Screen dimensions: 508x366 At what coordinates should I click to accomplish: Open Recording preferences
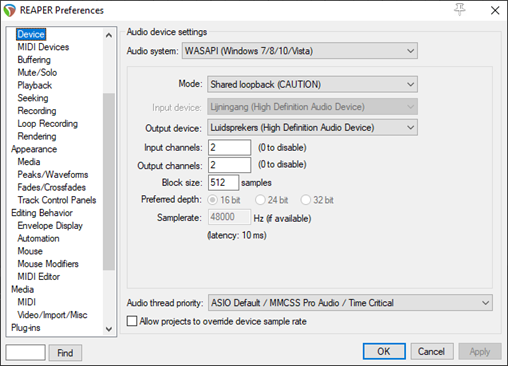pyautogui.click(x=37, y=111)
